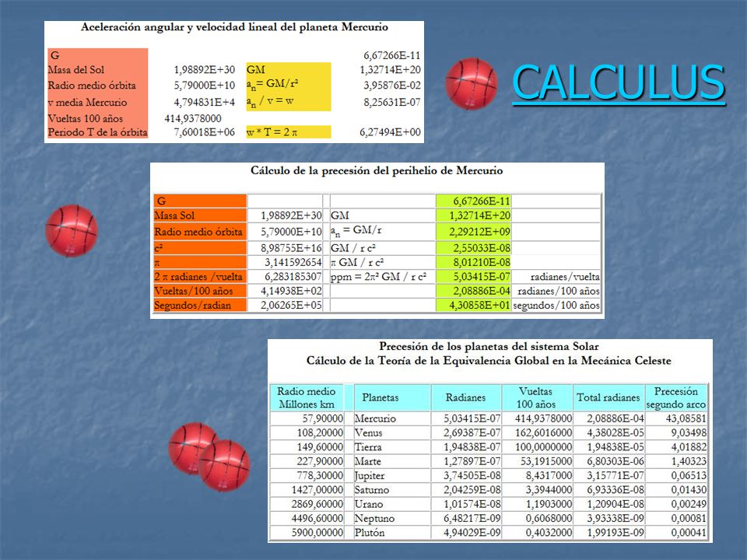Image resolution: width=747 pixels, height=560 pixels.
Task: Select the value 8,98755E+16
Action: 291,247
